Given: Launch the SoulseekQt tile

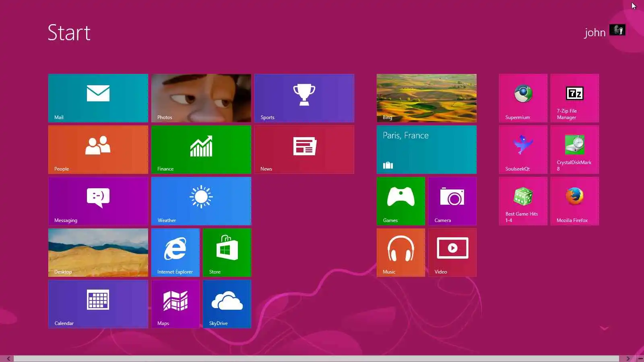Looking at the screenshot, I should point(523,150).
